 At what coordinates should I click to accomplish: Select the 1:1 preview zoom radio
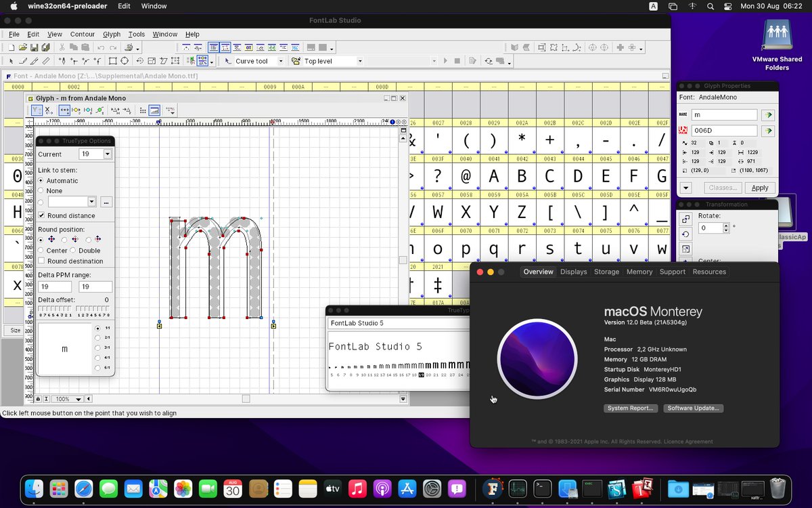(97, 328)
